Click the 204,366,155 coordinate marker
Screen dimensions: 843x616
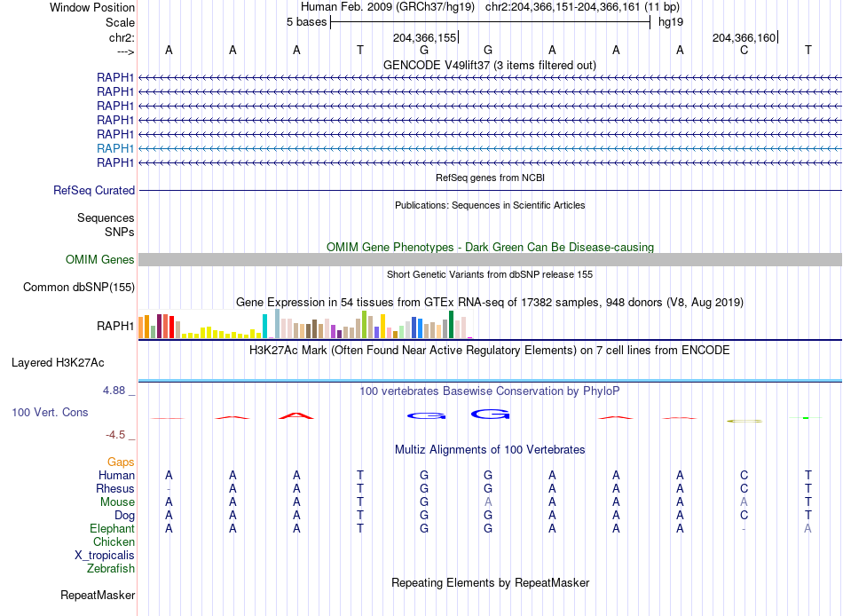[425, 37]
